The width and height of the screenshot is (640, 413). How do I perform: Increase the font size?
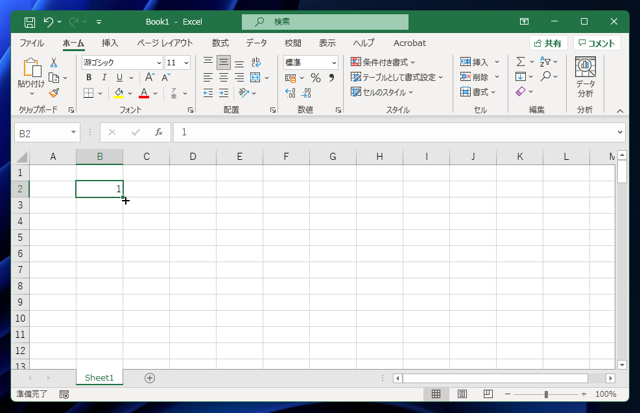(149, 78)
